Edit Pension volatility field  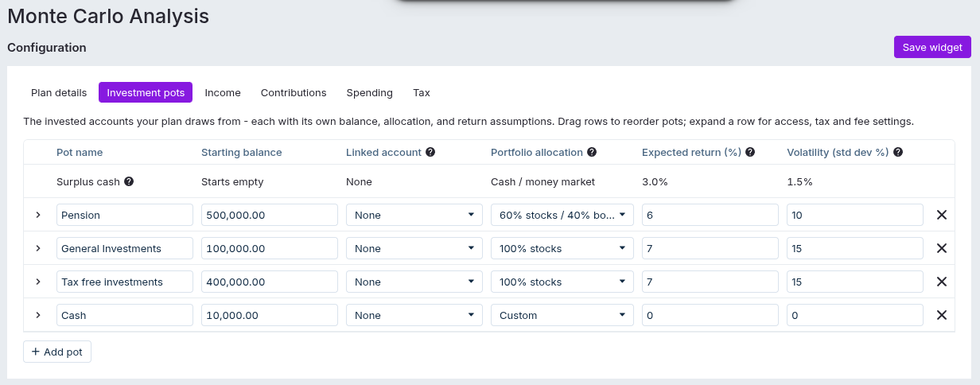click(855, 215)
